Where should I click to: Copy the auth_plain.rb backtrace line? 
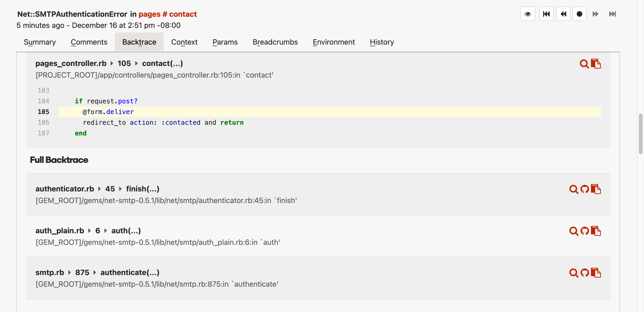[x=596, y=231]
